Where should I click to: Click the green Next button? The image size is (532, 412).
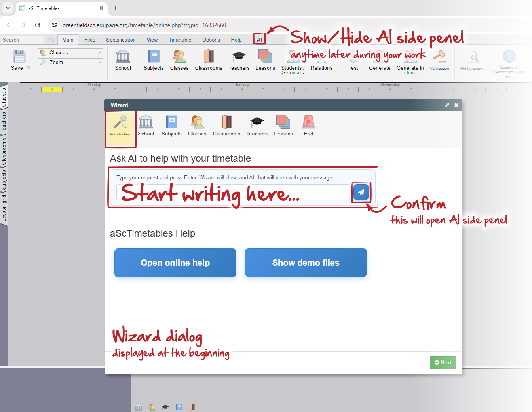[443, 362]
